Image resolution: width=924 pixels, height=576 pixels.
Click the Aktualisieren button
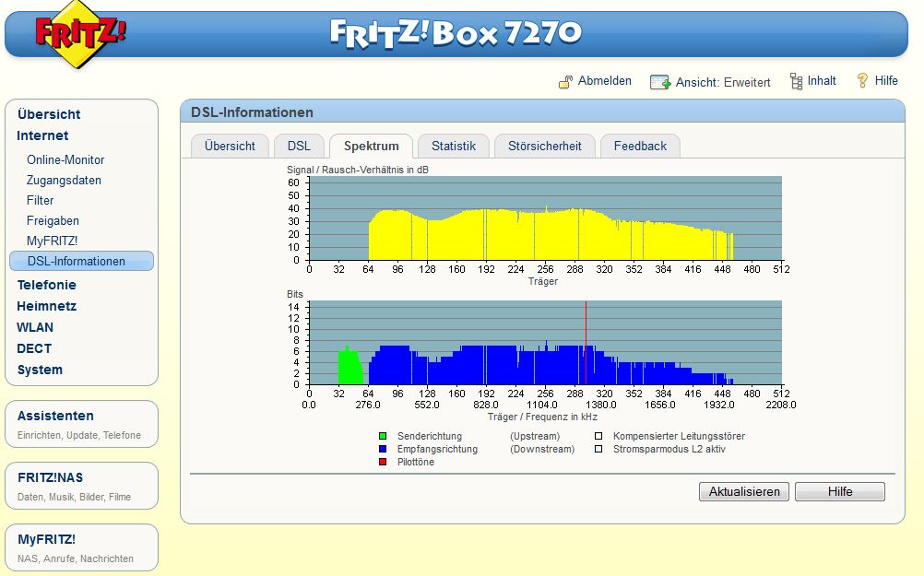click(x=743, y=492)
